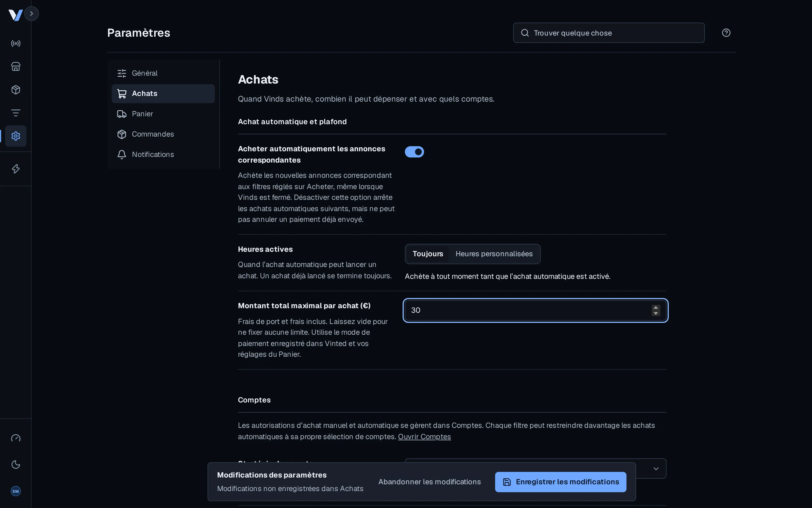This screenshot has width=812, height=508.
Task: Click Abandonner les modifications
Action: pyautogui.click(x=429, y=482)
